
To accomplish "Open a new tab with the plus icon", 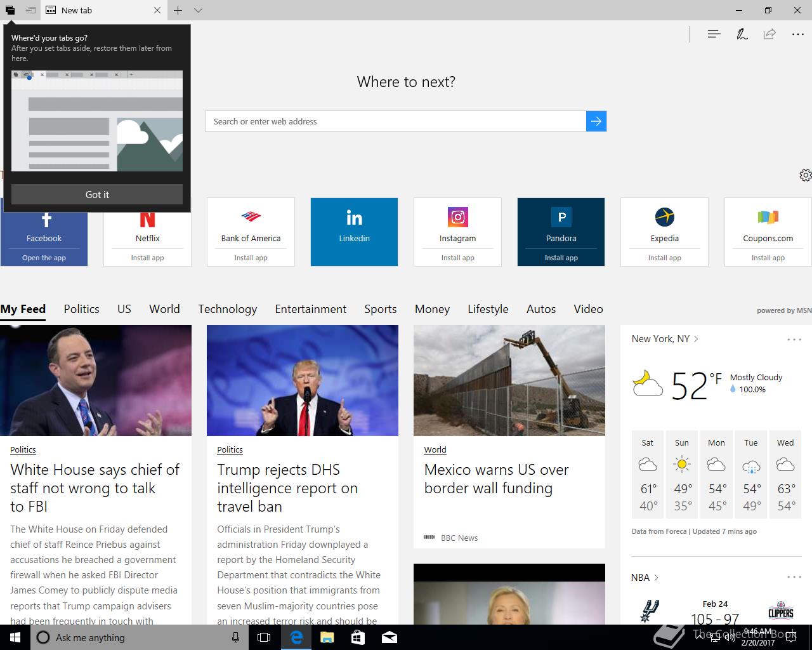I will 178,10.
